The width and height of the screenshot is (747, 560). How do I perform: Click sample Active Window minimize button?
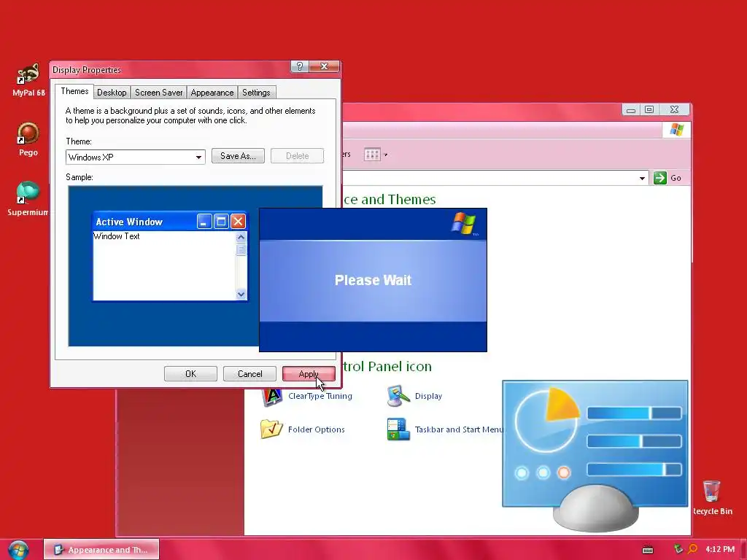point(204,221)
